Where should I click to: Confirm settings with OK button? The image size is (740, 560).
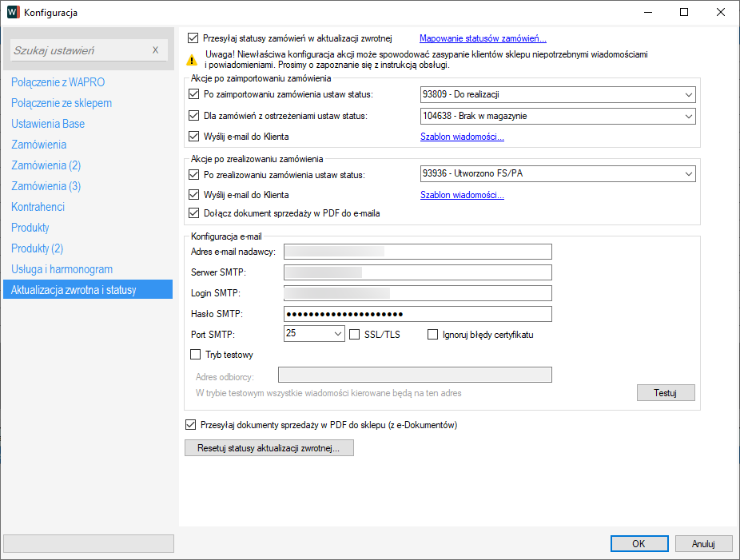pyautogui.click(x=639, y=543)
